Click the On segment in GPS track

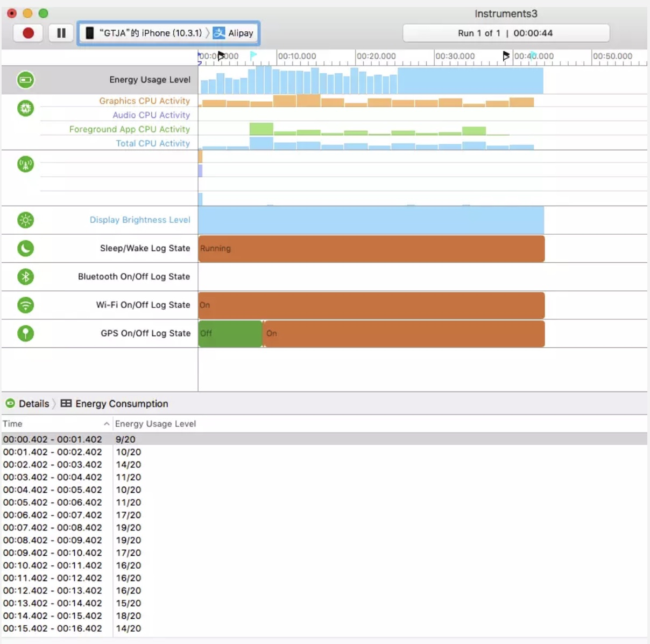point(404,334)
